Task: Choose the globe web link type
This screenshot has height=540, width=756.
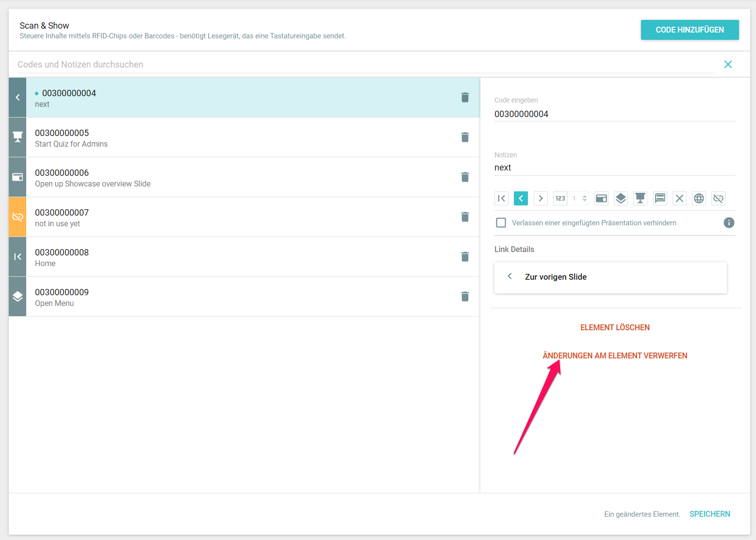Action: tap(699, 198)
